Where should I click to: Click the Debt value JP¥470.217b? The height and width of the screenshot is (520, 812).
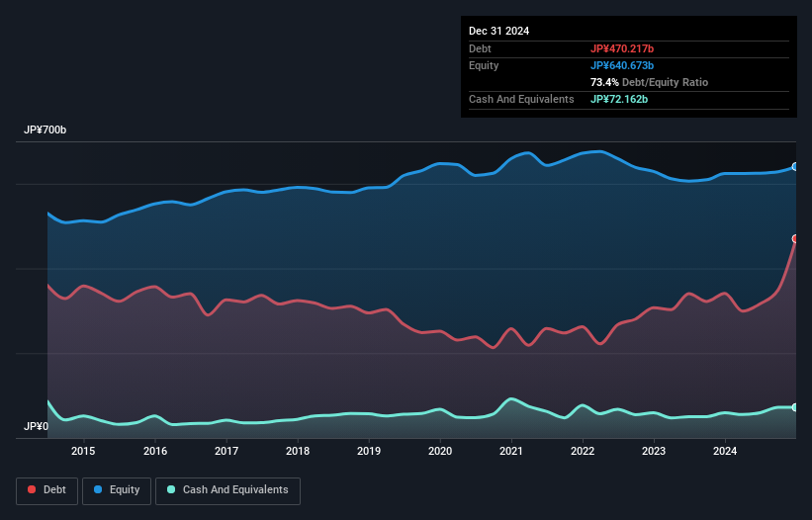pos(622,48)
